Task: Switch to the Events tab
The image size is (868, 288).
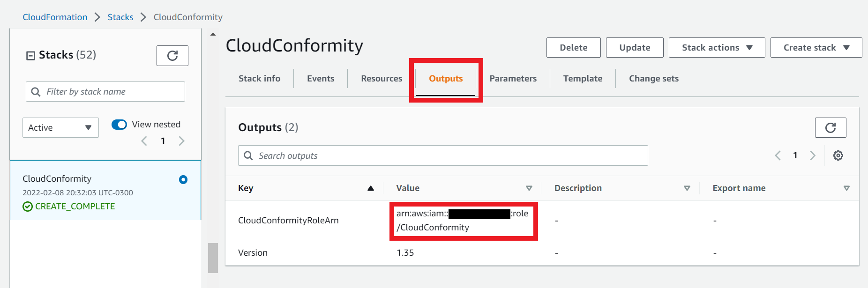Action: click(x=321, y=79)
